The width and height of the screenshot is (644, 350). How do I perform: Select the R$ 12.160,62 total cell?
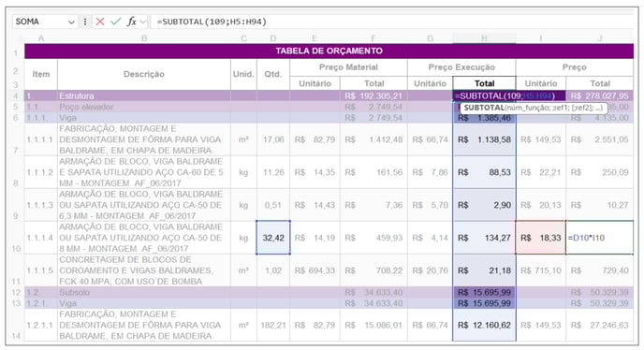coord(484,325)
